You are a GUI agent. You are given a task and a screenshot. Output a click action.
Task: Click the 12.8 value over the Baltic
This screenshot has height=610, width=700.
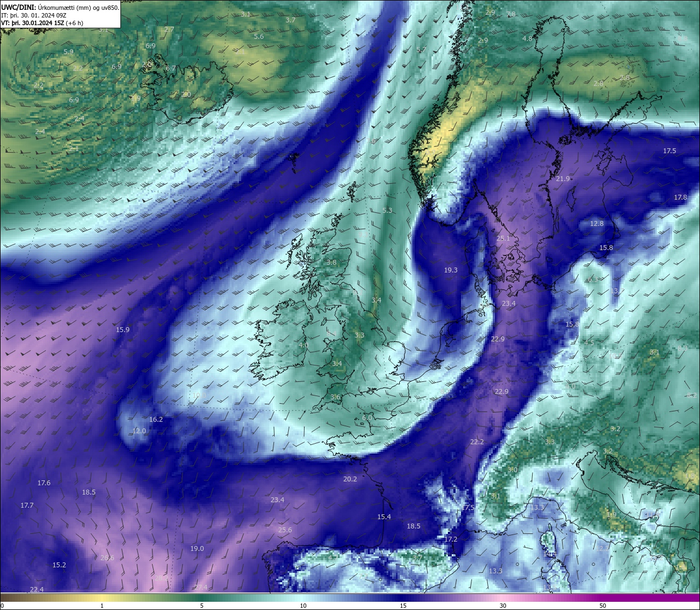pos(597,224)
